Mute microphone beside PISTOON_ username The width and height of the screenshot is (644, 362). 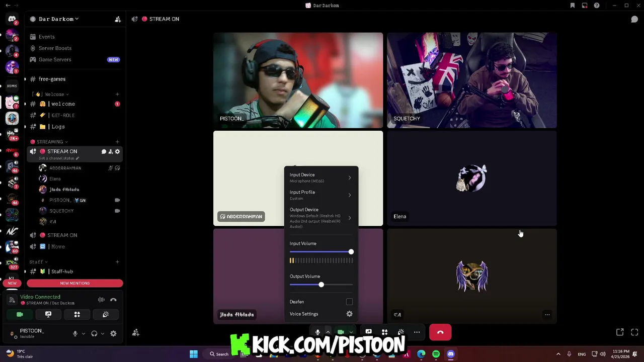75,333
